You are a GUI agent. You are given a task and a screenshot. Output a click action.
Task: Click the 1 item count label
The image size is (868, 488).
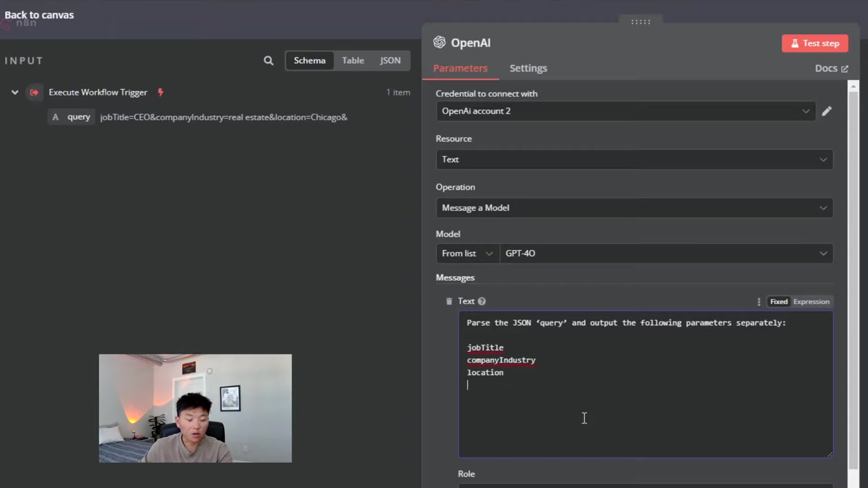click(x=398, y=92)
